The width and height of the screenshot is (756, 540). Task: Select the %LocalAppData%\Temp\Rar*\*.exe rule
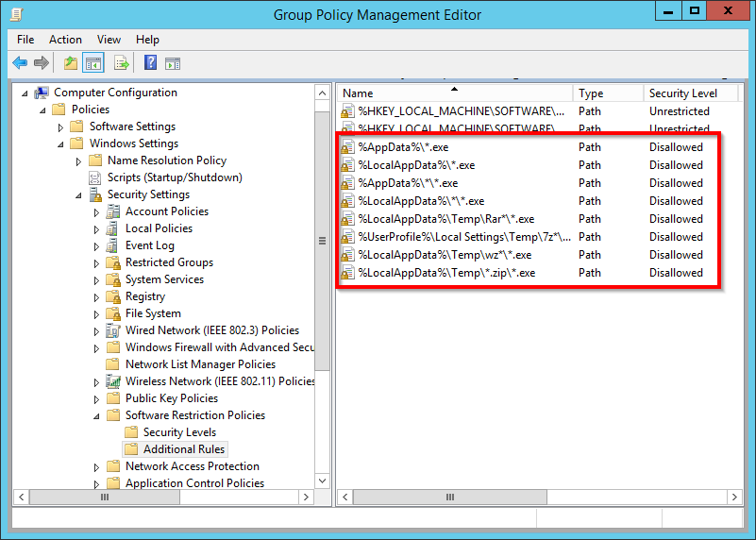pyautogui.click(x=445, y=219)
